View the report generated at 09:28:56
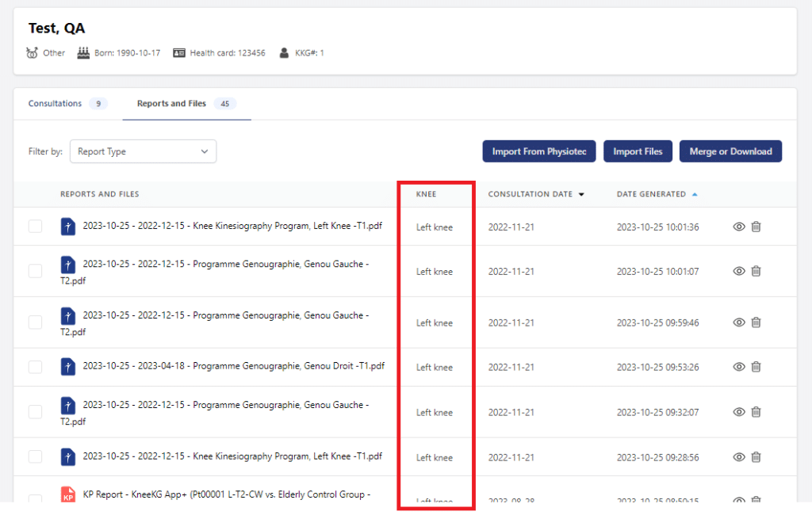The width and height of the screenshot is (812, 519). [739, 457]
